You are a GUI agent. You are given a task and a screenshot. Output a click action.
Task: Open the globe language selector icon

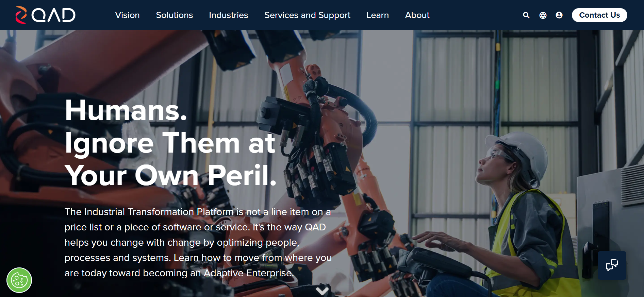[x=543, y=15]
